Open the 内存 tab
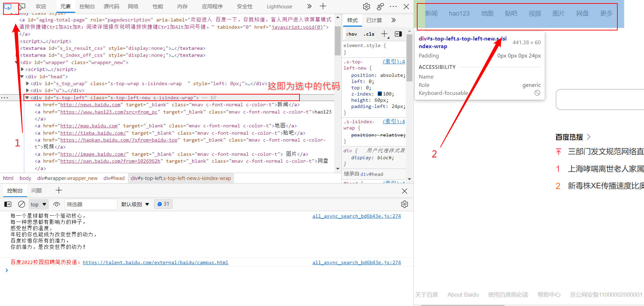 [182, 7]
